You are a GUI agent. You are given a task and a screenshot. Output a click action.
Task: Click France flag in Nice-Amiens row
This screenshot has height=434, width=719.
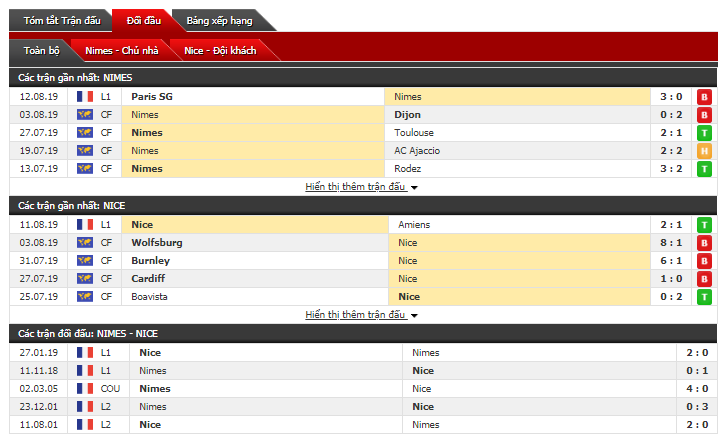pyautogui.click(x=85, y=225)
